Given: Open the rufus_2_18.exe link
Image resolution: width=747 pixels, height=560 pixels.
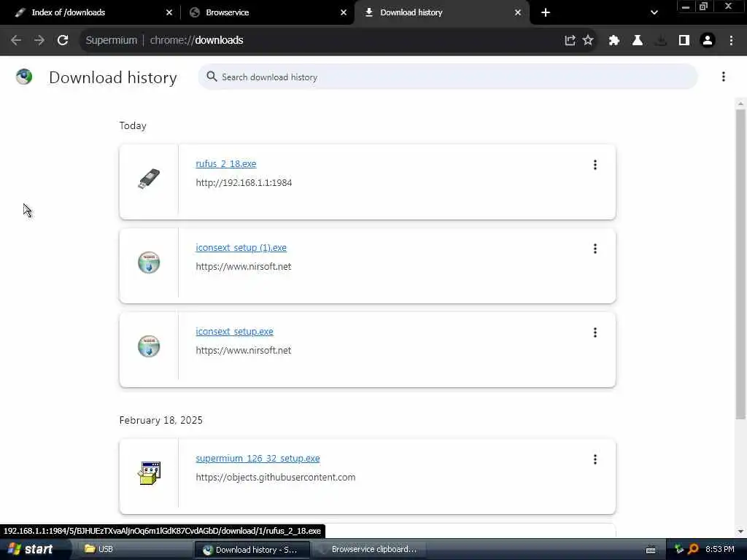Looking at the screenshot, I should 226,164.
